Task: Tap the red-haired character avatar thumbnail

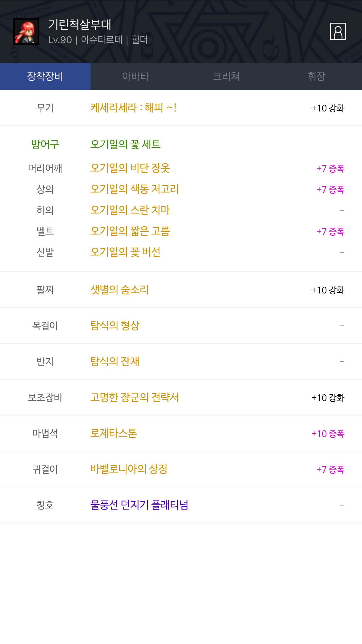Action: click(26, 32)
